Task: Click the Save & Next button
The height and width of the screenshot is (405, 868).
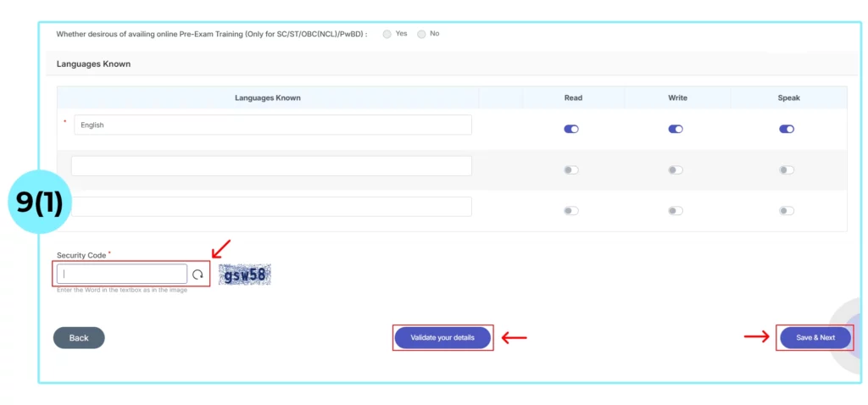Action: 815,337
